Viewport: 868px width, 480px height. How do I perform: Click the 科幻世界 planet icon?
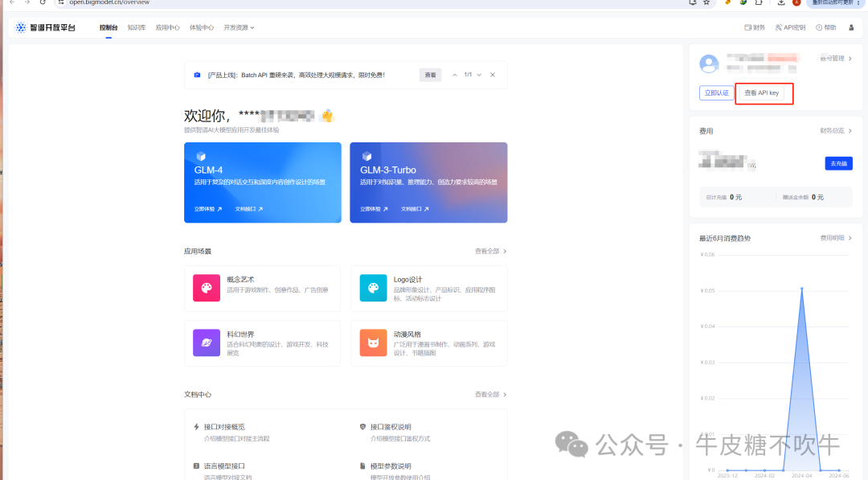tap(207, 343)
